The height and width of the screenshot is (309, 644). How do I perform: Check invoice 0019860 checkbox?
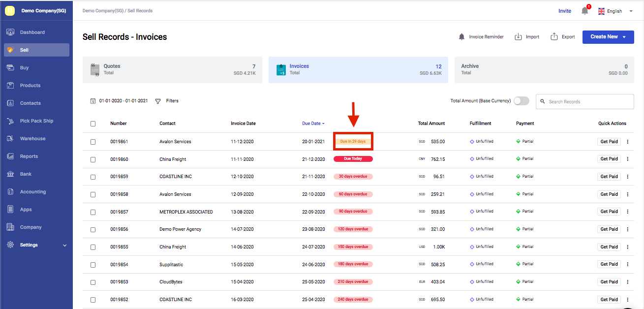point(93,159)
